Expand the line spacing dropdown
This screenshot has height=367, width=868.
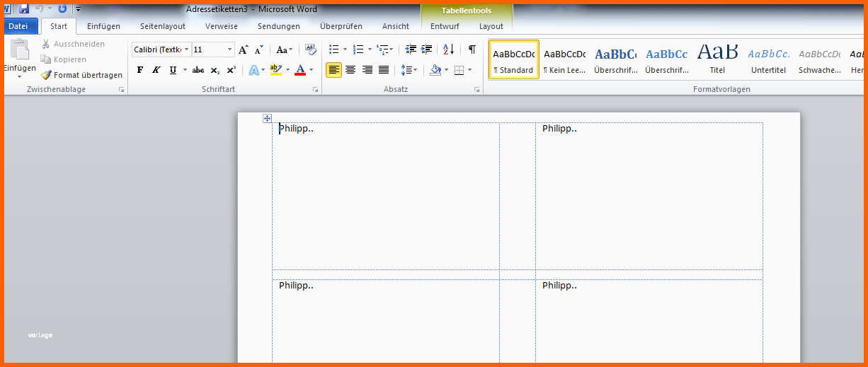coord(415,70)
